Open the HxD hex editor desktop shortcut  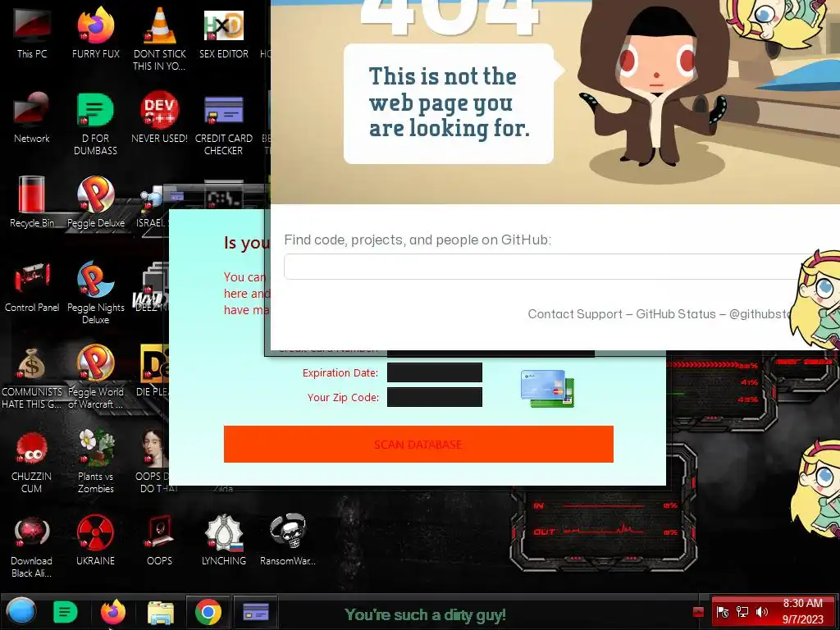[223, 32]
